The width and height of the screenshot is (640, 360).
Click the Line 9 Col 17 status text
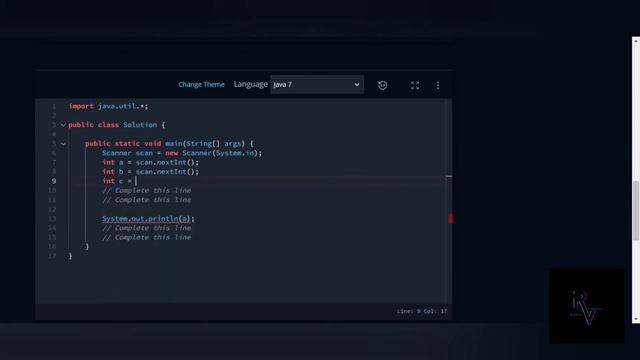(x=422, y=311)
